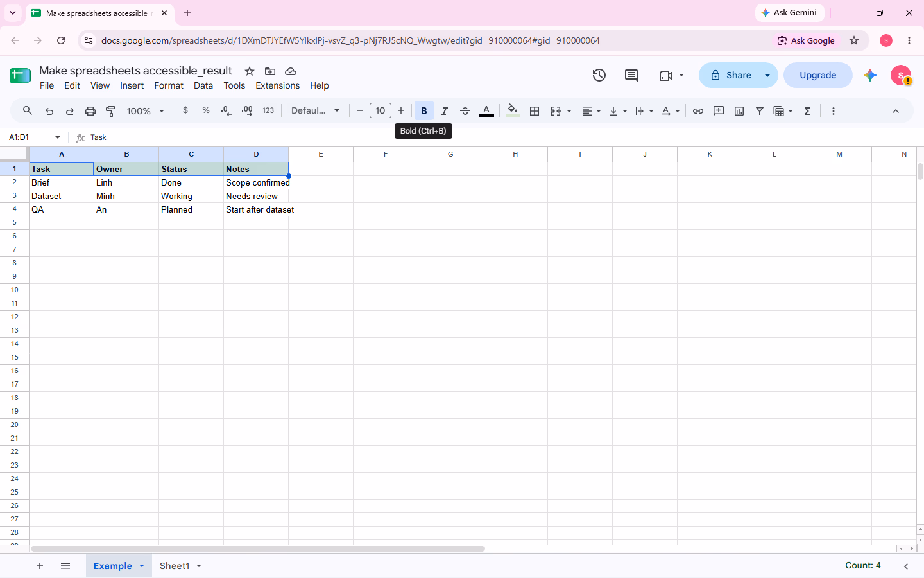Open toolbar overflow three-dot menu
This screenshot has width=924, height=578.
click(x=834, y=111)
